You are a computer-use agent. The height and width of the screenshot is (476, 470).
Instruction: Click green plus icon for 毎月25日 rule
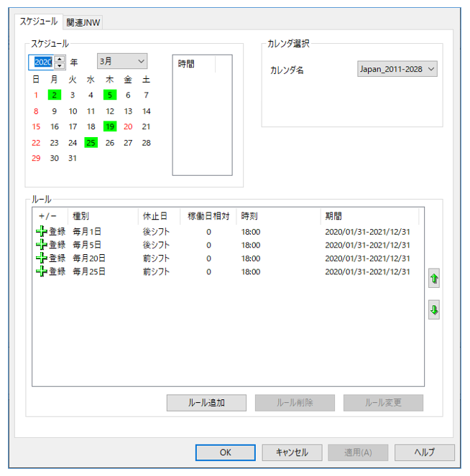[42, 271]
